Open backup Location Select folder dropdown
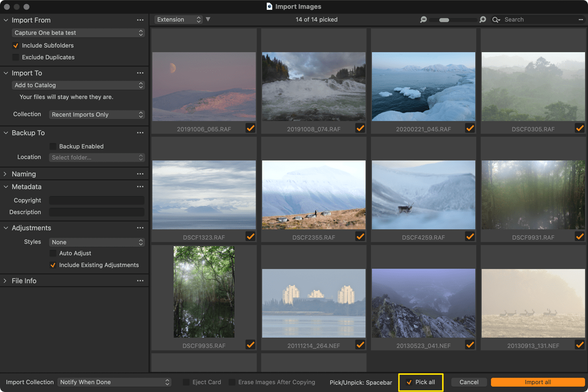This screenshot has height=392, width=588. (x=97, y=157)
